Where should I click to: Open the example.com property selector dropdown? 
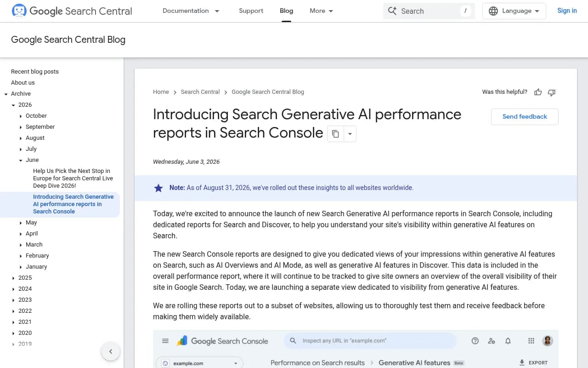(200, 362)
